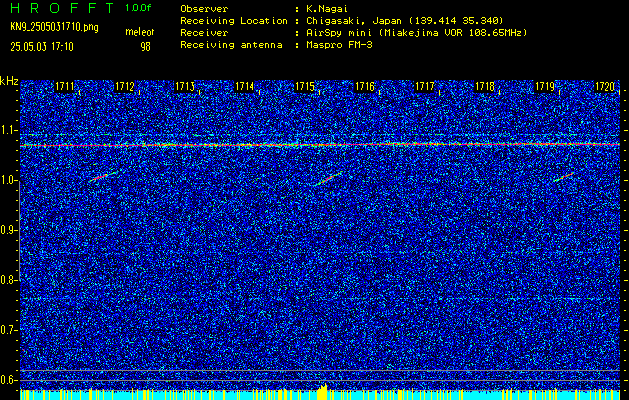Viewport: 629px width, 400px height.
Task: Click the version label 1.0.0f
Action: [138, 8]
